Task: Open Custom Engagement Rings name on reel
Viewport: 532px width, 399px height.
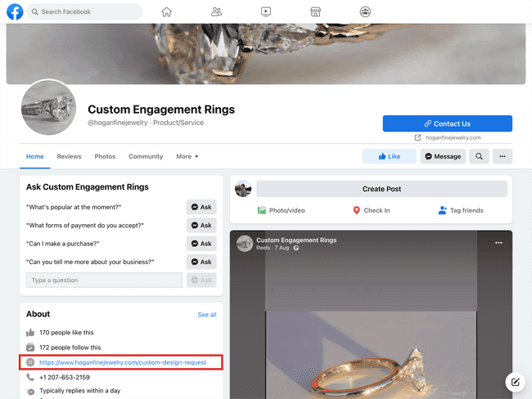Action: point(296,240)
